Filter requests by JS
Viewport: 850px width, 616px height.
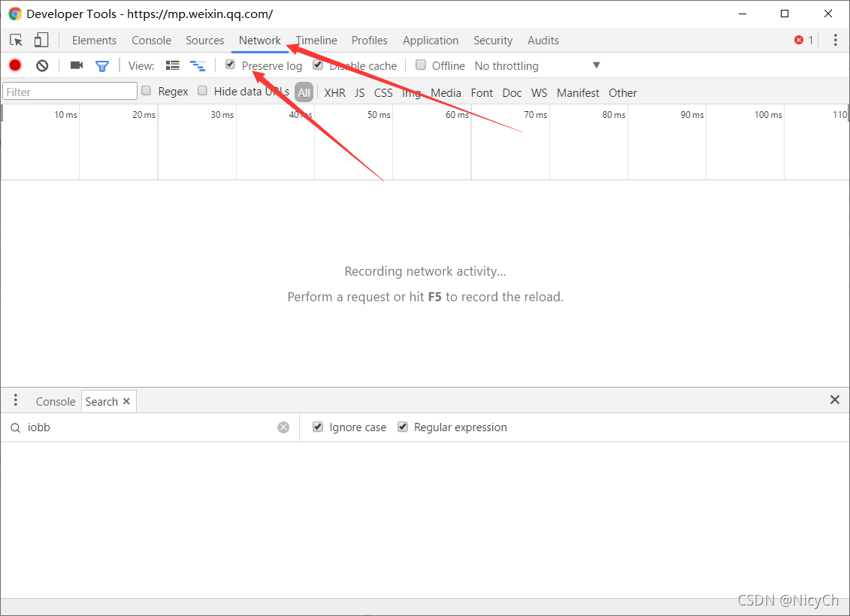pos(360,92)
